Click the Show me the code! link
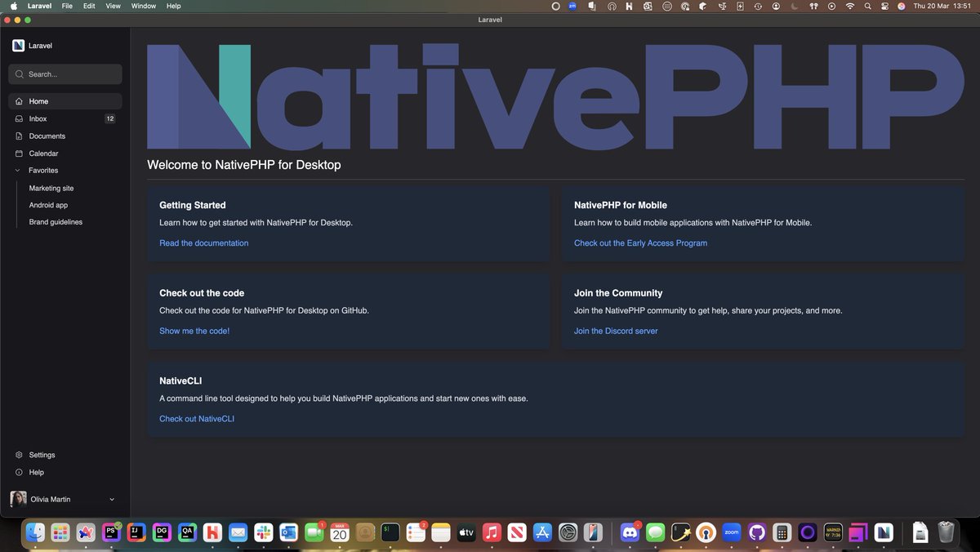The image size is (980, 552). tap(194, 331)
